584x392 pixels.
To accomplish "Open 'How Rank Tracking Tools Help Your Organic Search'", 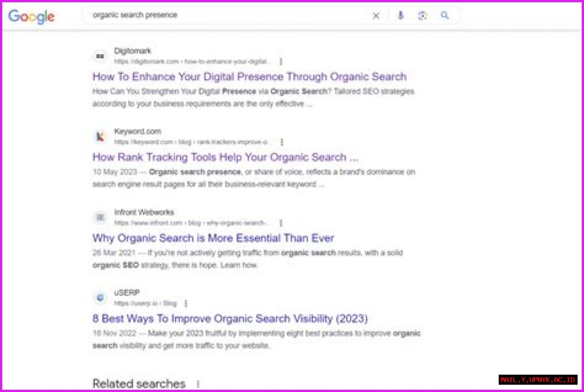I will coord(224,157).
